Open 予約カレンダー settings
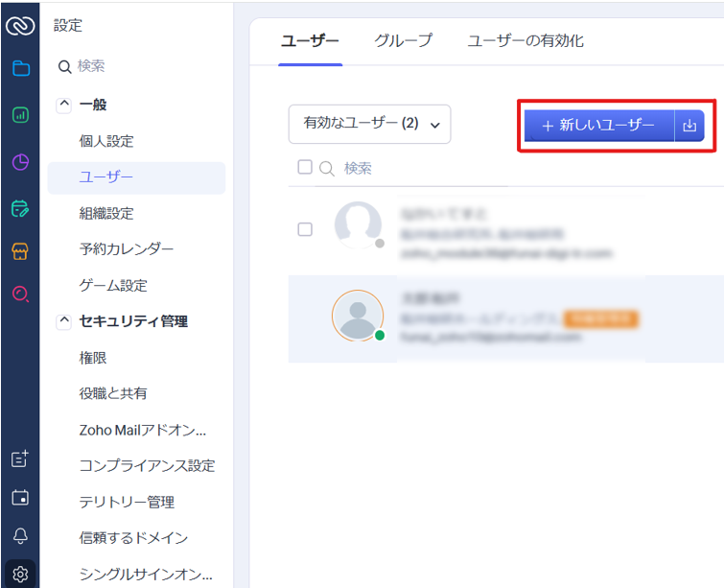The height and width of the screenshot is (588, 724). (x=127, y=249)
